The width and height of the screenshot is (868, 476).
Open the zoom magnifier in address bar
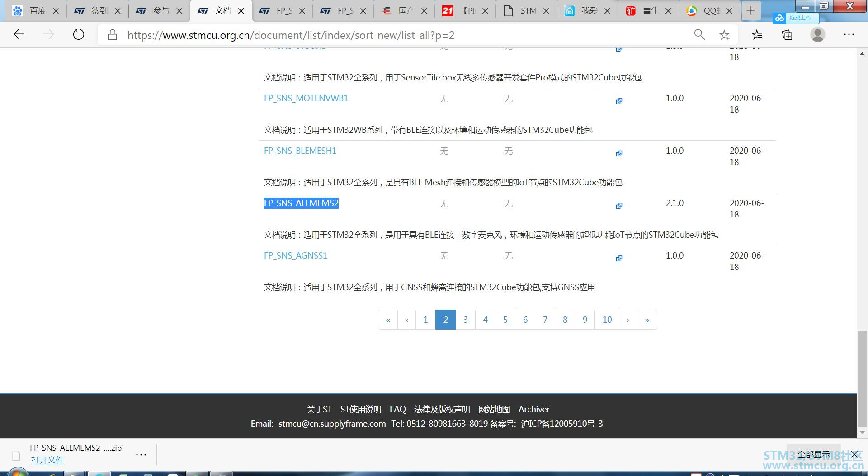699,35
